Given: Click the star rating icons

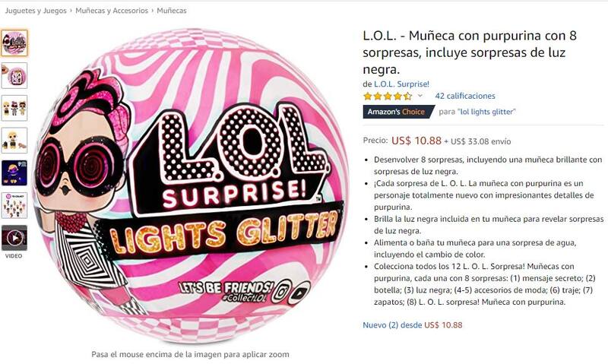Looking at the screenshot, I should 388,97.
